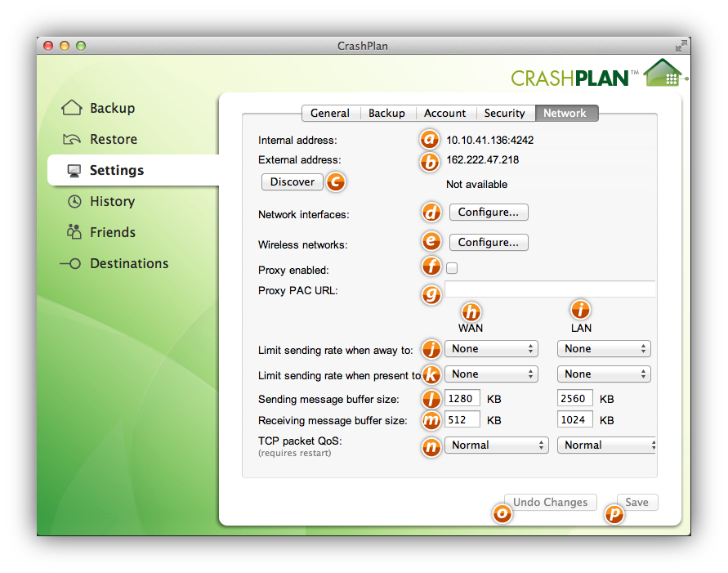The width and height of the screenshot is (728, 573).
Task: Switch to the Security tab
Action: (x=505, y=113)
